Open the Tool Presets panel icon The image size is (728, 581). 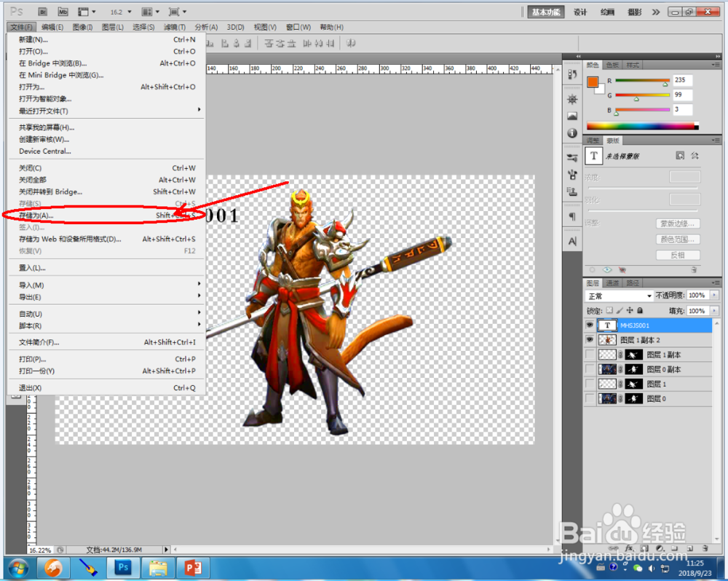click(572, 158)
